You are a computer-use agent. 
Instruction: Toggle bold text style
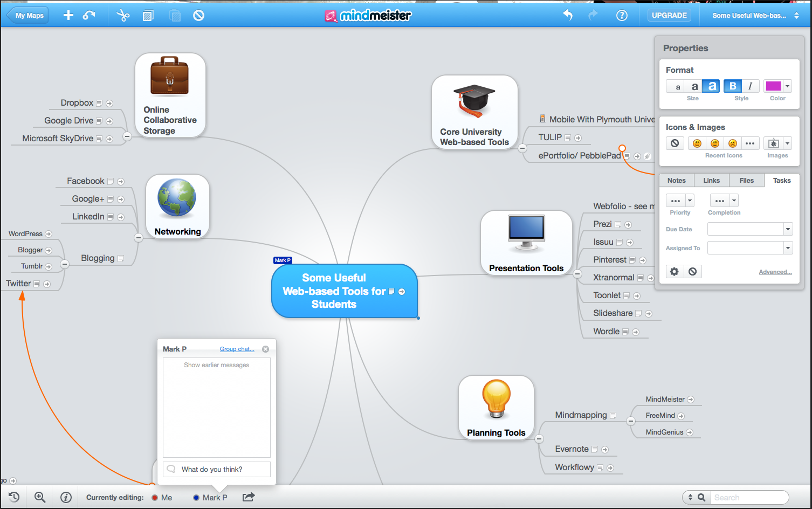(732, 86)
